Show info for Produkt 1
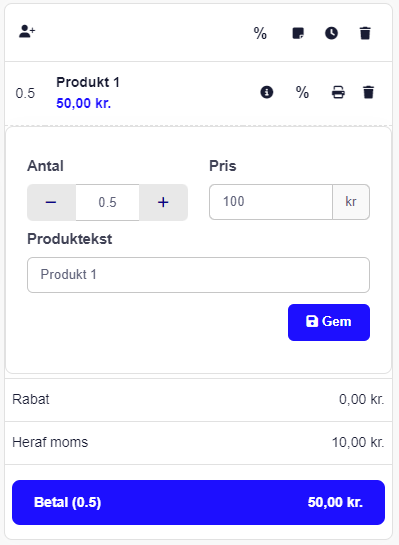Screen dimensions: 399x545 [267, 92]
